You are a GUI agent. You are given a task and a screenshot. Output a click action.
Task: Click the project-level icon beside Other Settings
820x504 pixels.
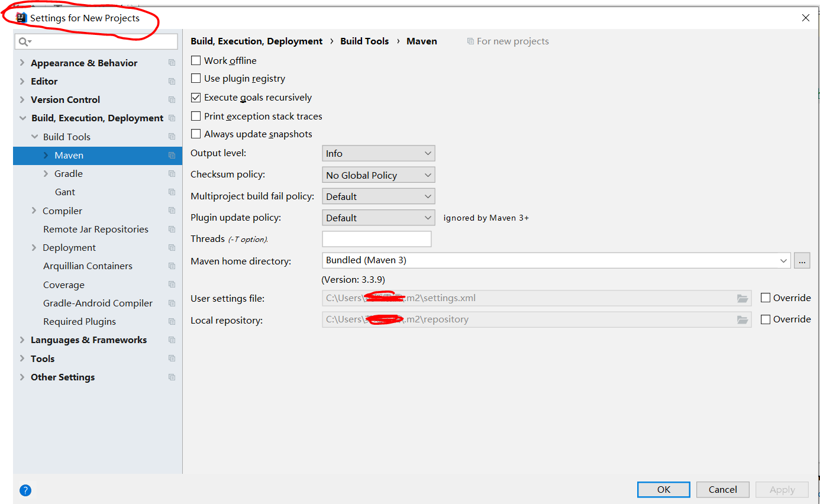[x=172, y=377]
